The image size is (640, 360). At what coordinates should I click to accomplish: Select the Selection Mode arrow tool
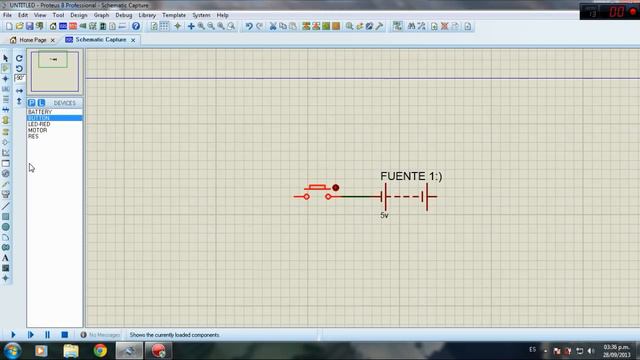click(6, 58)
